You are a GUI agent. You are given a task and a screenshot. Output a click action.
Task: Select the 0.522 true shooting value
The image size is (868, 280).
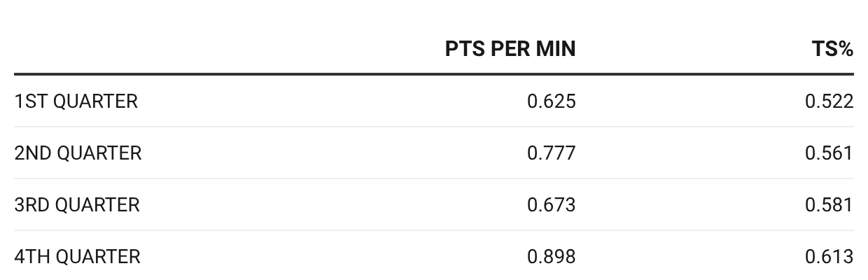point(829,101)
